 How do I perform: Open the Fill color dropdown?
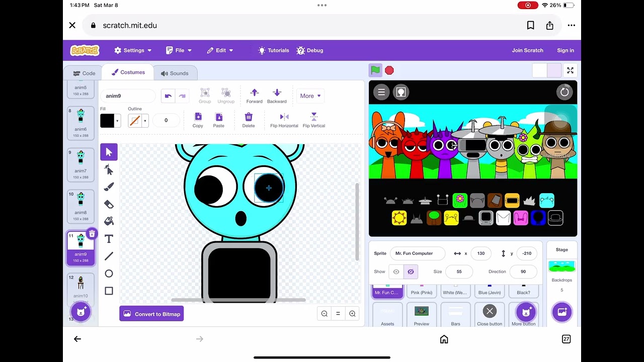click(x=111, y=121)
